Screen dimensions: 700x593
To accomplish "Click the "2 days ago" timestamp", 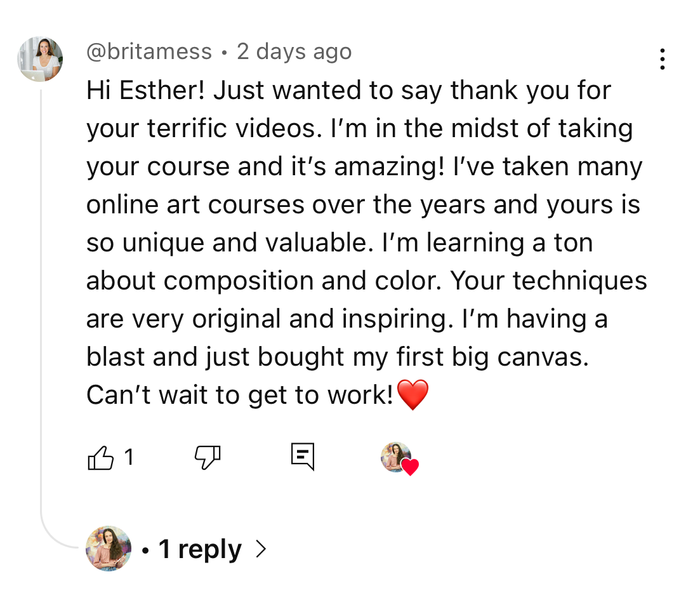I will pos(294,51).
